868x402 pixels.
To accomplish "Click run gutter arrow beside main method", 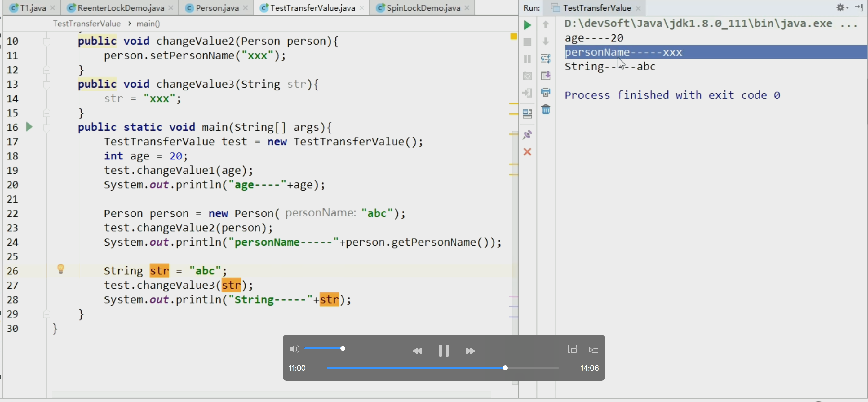I will tap(29, 127).
